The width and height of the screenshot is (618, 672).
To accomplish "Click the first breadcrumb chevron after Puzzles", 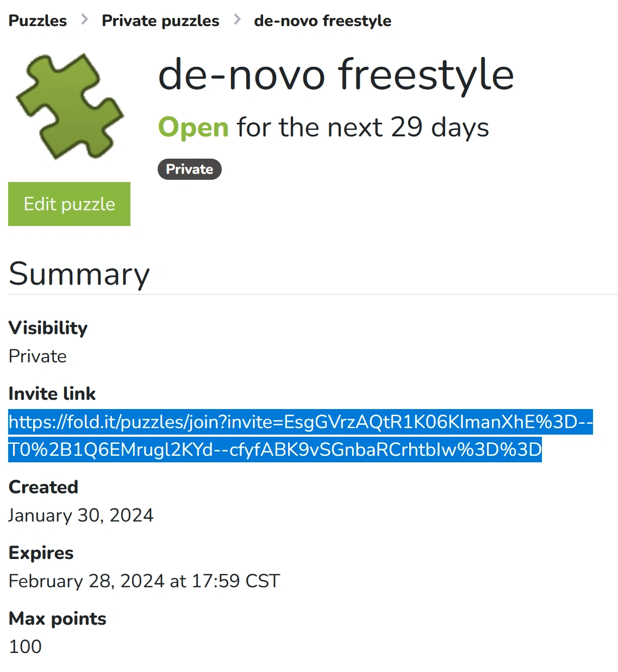I will click(x=84, y=20).
